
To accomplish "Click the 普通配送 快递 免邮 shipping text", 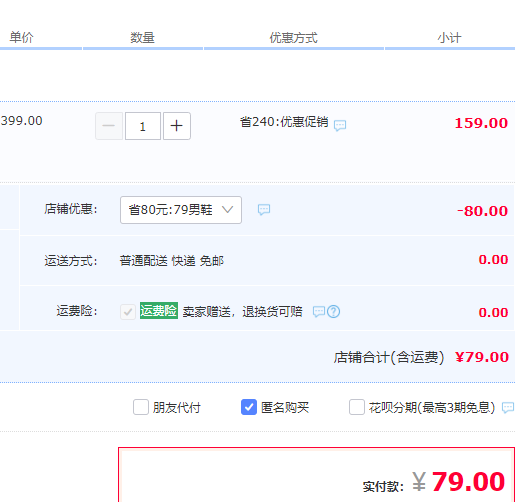I will [x=171, y=260].
